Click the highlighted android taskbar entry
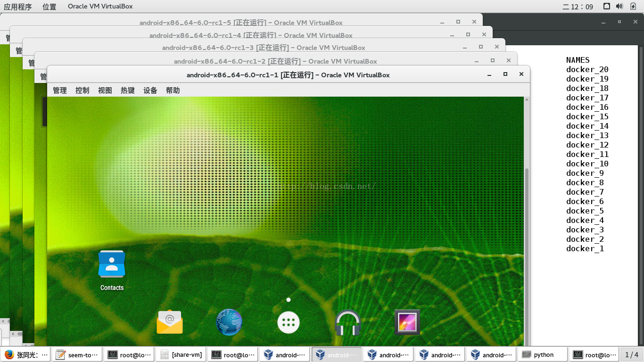This screenshot has width=644, height=362. tap(337, 354)
